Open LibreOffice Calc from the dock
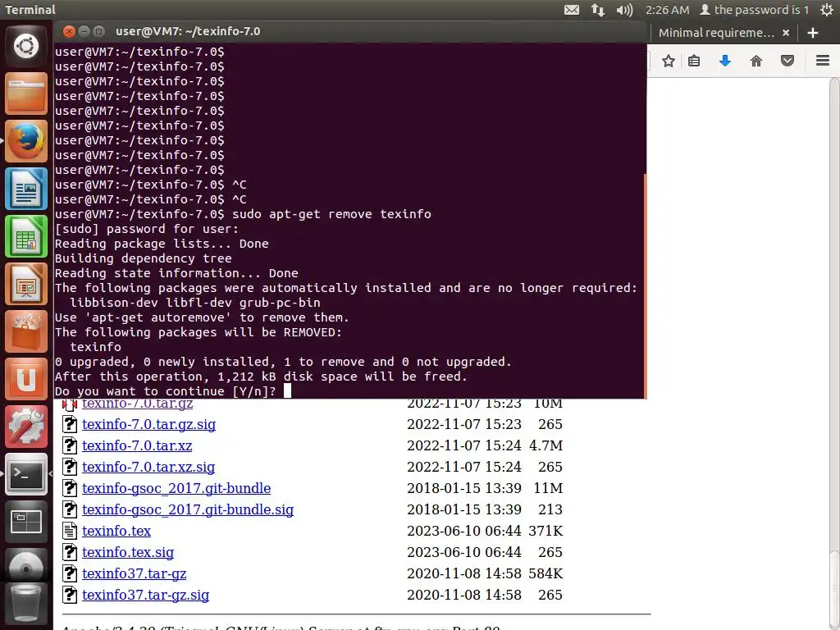The width and height of the screenshot is (840, 630). (26, 236)
